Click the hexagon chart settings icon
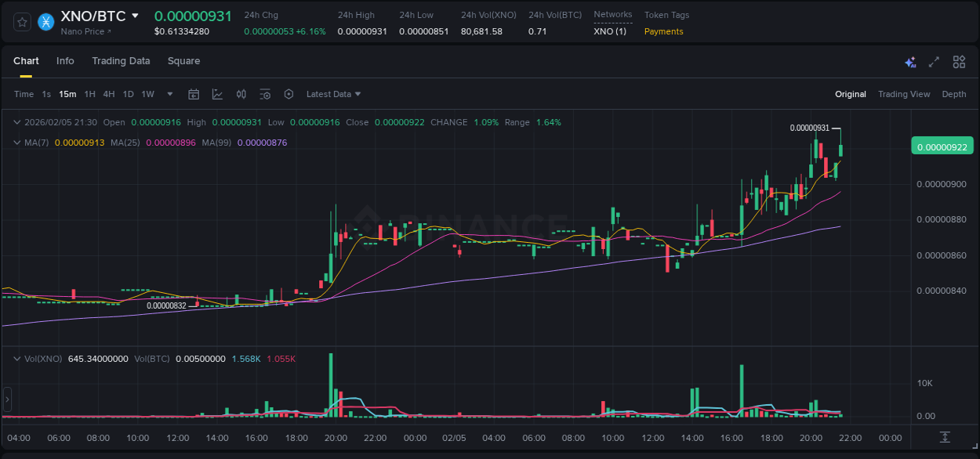Screen dimensions: 980x459 [x=289, y=94]
